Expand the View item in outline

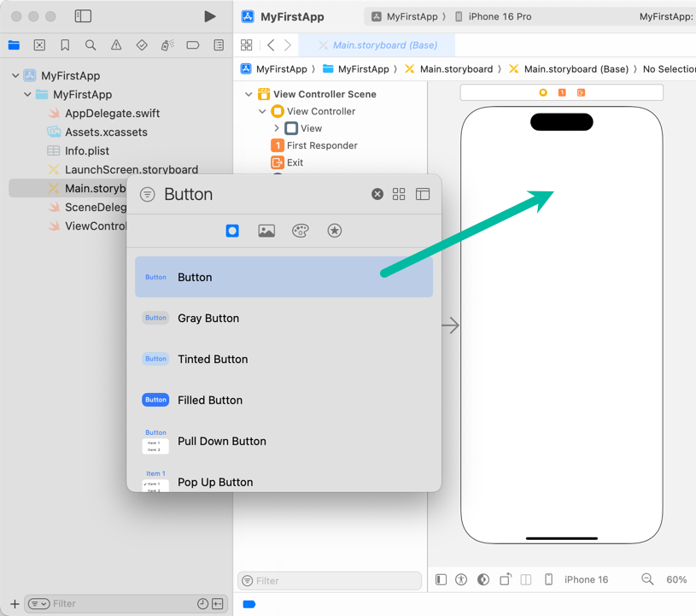277,128
